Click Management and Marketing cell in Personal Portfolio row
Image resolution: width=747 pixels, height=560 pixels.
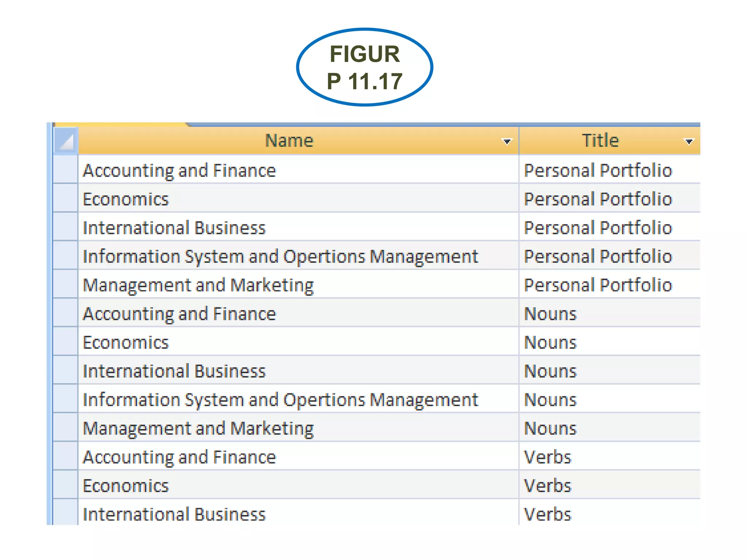click(198, 285)
